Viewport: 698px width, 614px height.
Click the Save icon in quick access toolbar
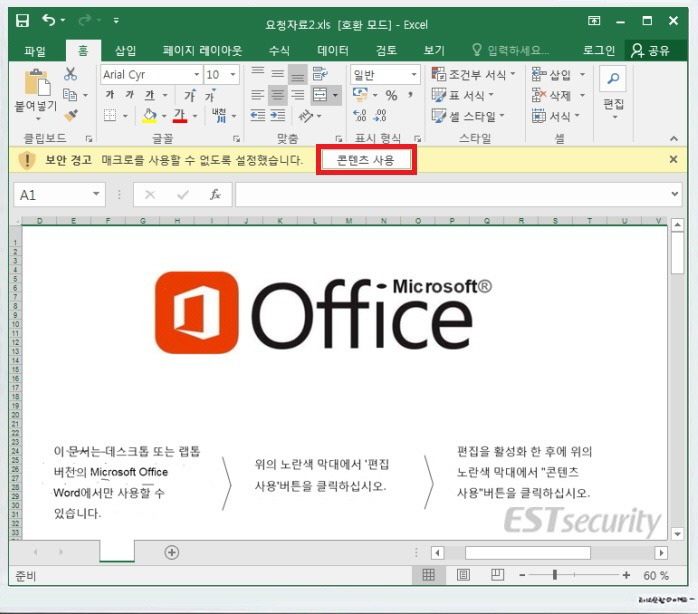(x=22, y=20)
